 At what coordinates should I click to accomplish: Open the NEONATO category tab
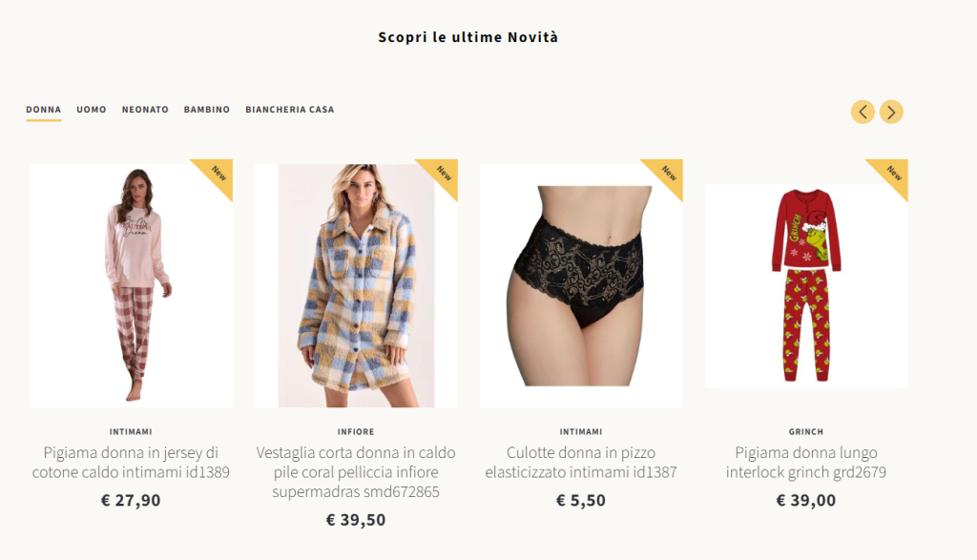coord(145,110)
